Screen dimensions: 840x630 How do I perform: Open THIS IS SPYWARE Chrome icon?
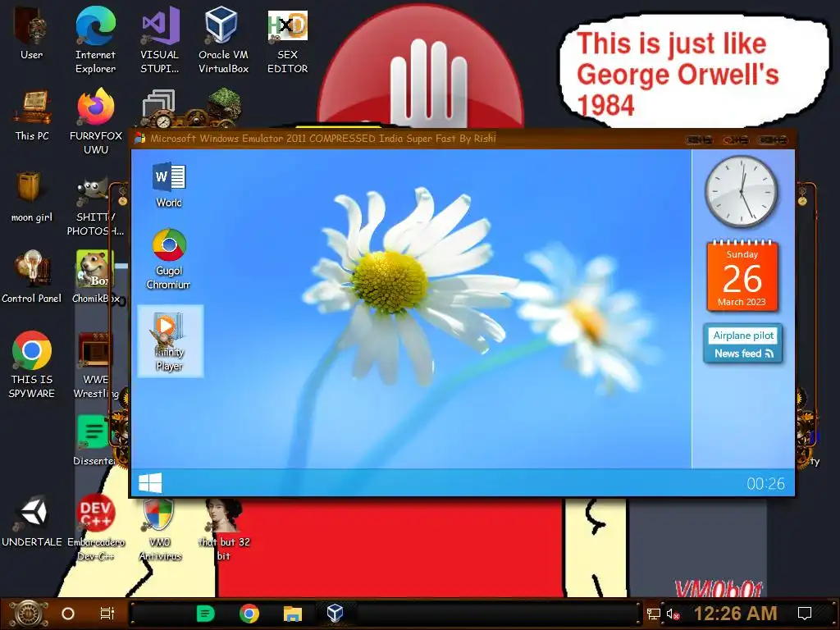click(32, 364)
